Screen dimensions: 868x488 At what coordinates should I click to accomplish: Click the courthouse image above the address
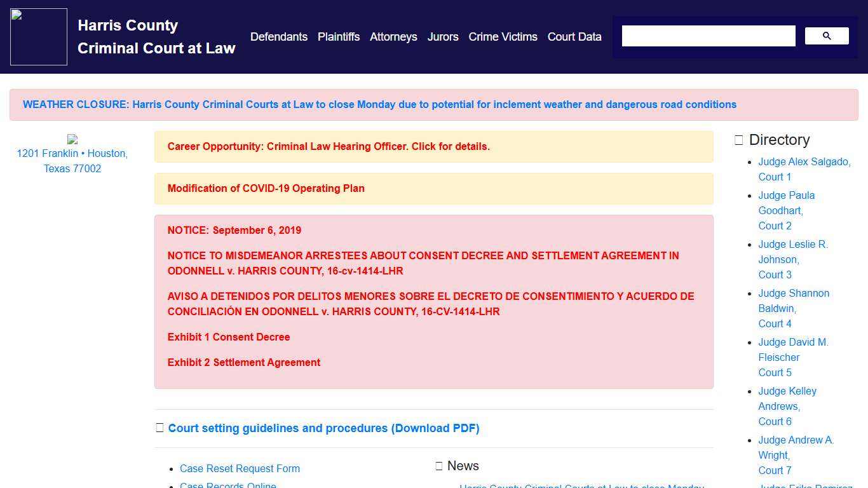pos(72,139)
